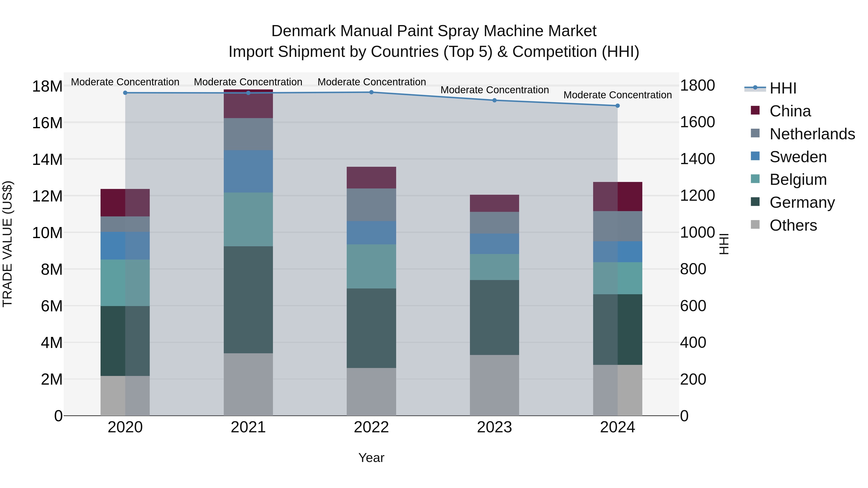Toggle the Germany legend entry
Viewport: 868px width, 488px height.
[x=793, y=202]
